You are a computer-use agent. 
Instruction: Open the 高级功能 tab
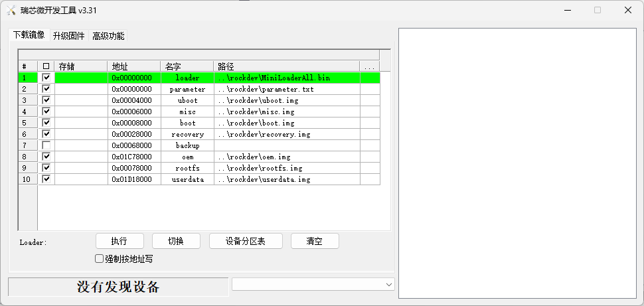(108, 36)
